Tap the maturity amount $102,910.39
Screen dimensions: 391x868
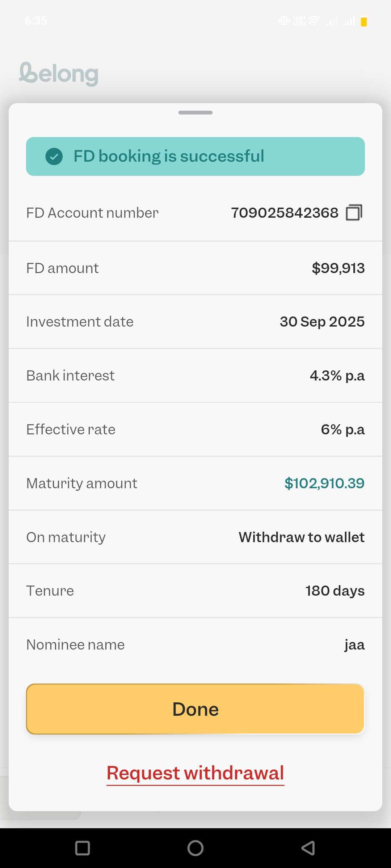324,483
